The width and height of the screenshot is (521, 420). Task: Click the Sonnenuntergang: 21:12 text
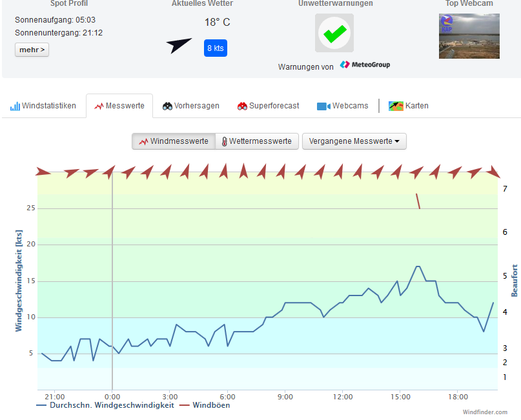point(59,33)
